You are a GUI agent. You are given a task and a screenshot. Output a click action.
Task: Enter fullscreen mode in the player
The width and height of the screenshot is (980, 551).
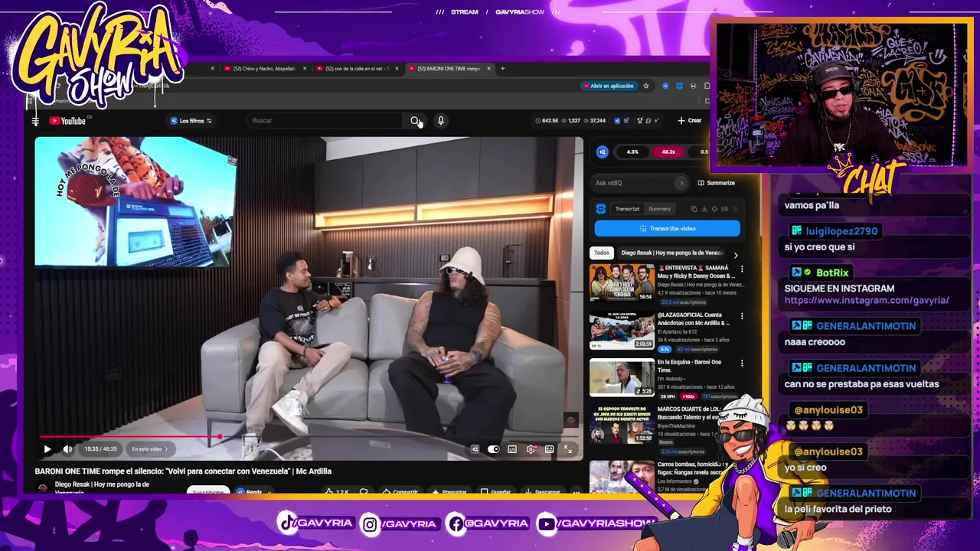568,449
